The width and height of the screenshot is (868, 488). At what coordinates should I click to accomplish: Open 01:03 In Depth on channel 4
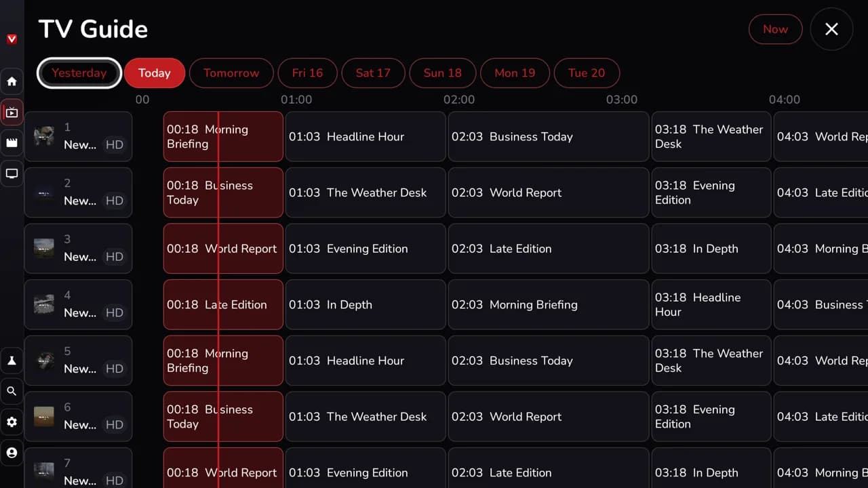click(x=366, y=304)
